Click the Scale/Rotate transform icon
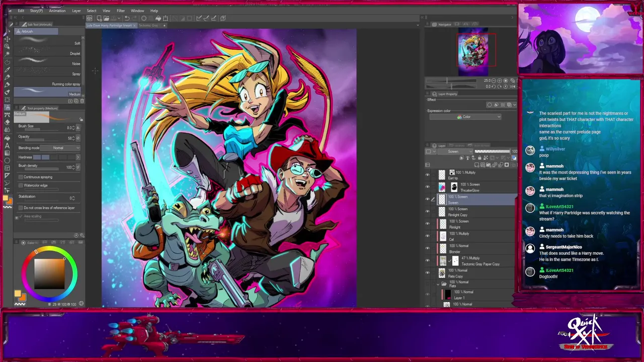Screen dimensions: 644x362 point(166,18)
